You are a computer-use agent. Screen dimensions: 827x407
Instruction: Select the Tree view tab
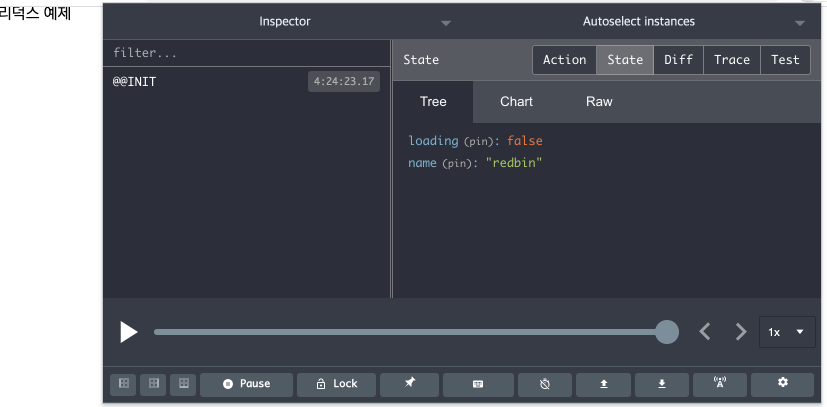[433, 102]
